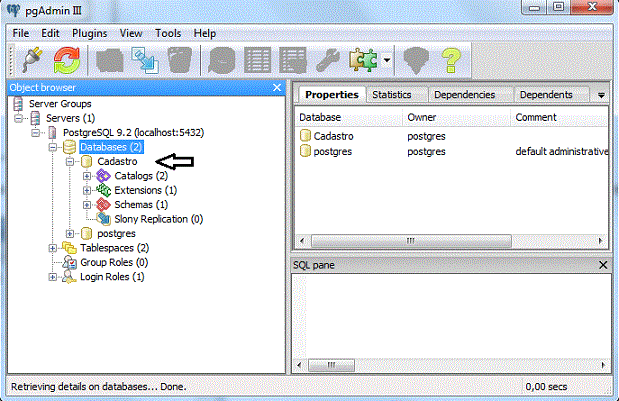Expand the Schemas (1) node

pos(87,205)
